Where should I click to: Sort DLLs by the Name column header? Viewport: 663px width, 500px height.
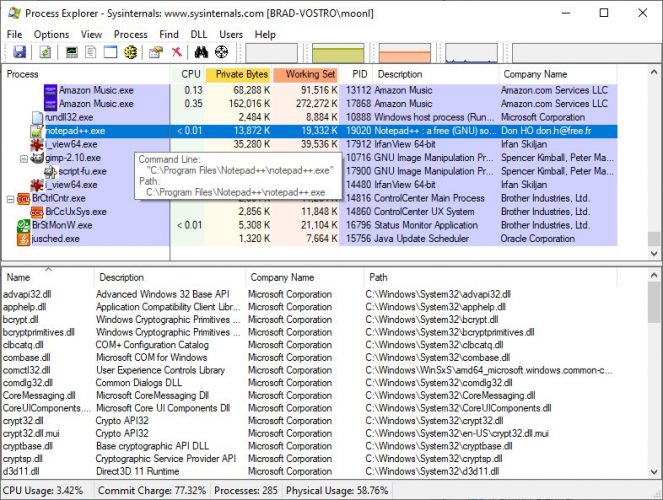point(48,278)
